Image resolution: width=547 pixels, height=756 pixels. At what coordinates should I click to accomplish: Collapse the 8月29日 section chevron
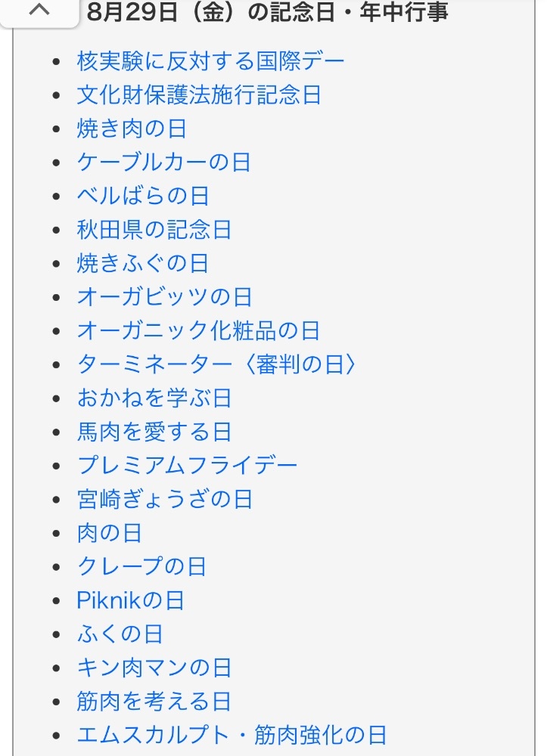tap(42, 11)
